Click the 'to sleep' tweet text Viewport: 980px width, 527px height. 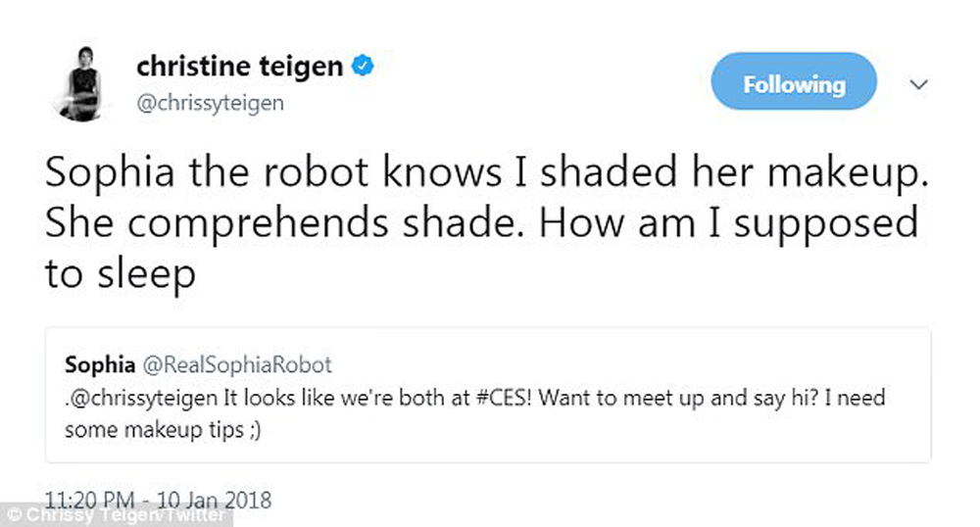(x=120, y=273)
